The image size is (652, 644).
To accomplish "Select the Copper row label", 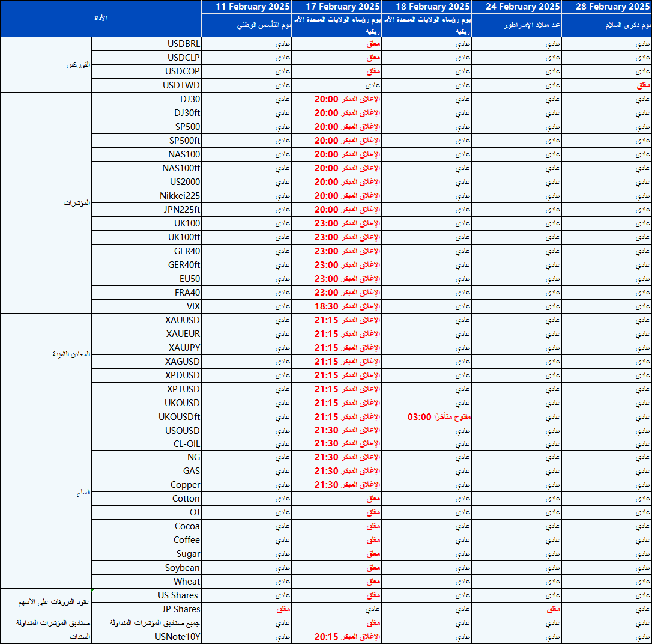I will (x=146, y=485).
